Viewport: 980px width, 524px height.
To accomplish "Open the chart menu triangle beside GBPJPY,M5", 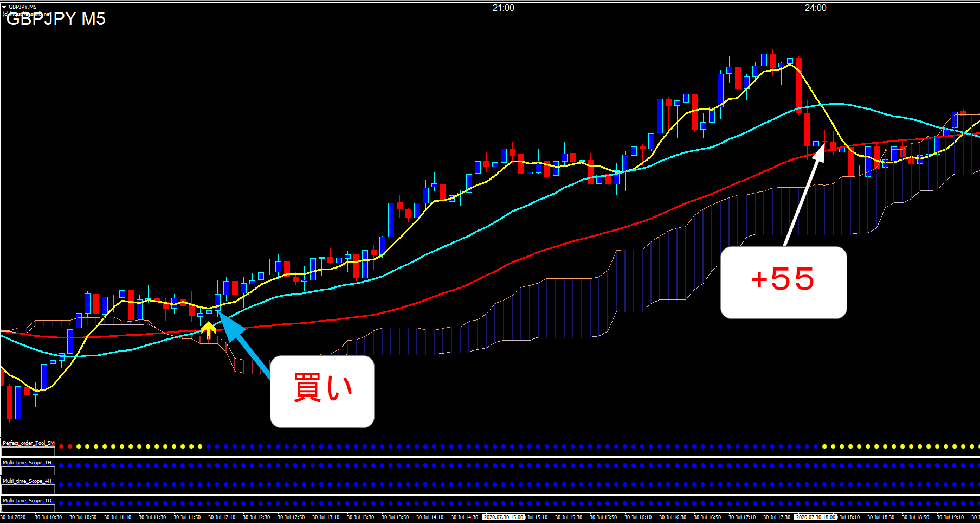I will pos(4,7).
